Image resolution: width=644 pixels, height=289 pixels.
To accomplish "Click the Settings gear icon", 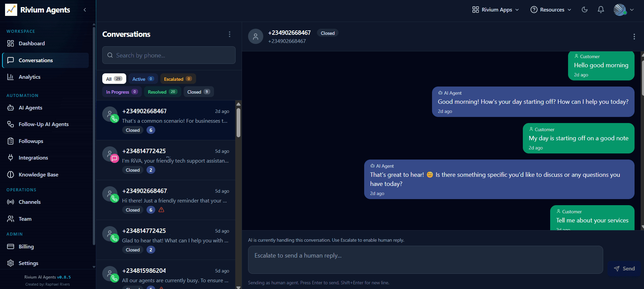I will pyautogui.click(x=10, y=263).
